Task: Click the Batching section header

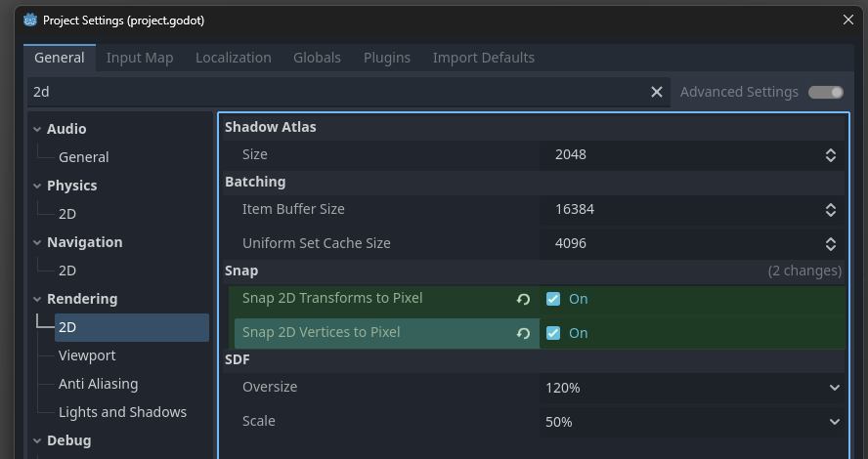Action: point(255,182)
